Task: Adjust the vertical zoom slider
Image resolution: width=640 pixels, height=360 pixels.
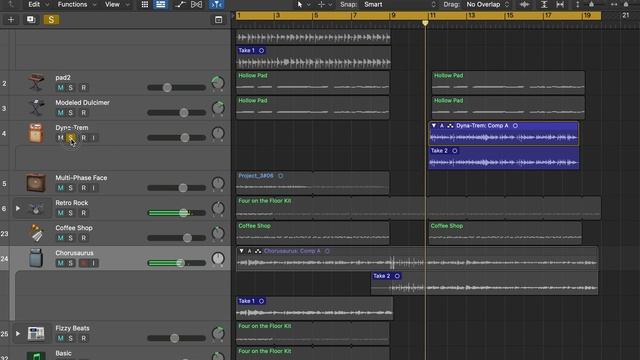Action: 591,4
